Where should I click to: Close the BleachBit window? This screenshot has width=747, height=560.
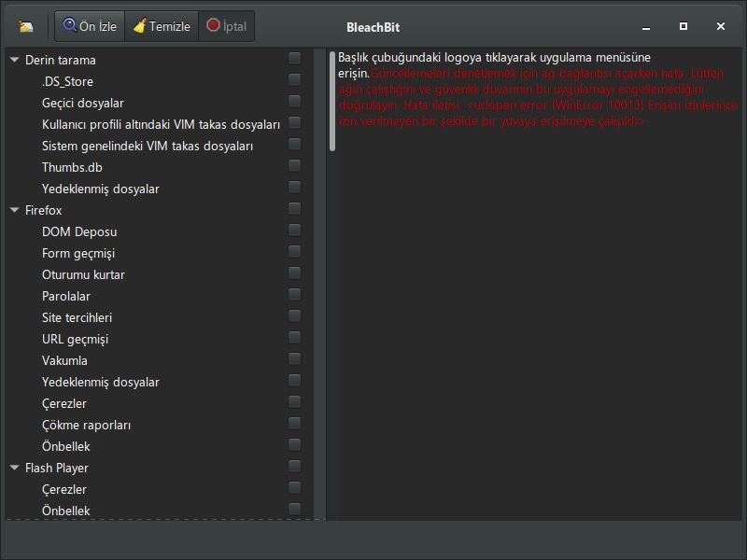pos(721,26)
